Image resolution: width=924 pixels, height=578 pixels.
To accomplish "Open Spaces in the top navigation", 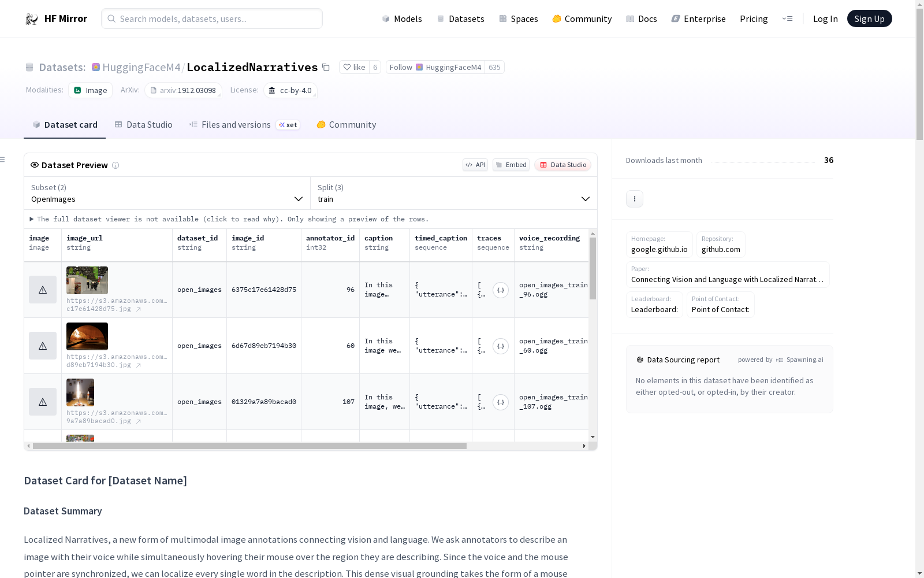I will [519, 19].
